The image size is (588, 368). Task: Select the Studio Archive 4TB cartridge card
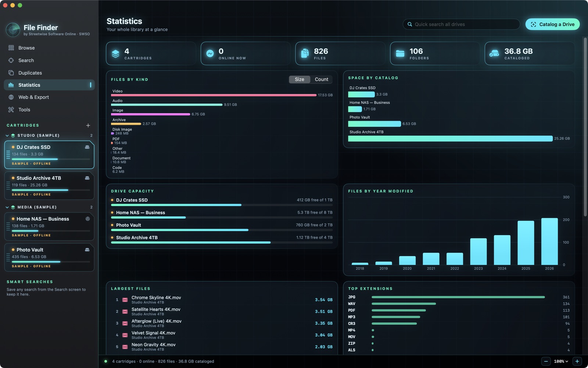tap(49, 186)
